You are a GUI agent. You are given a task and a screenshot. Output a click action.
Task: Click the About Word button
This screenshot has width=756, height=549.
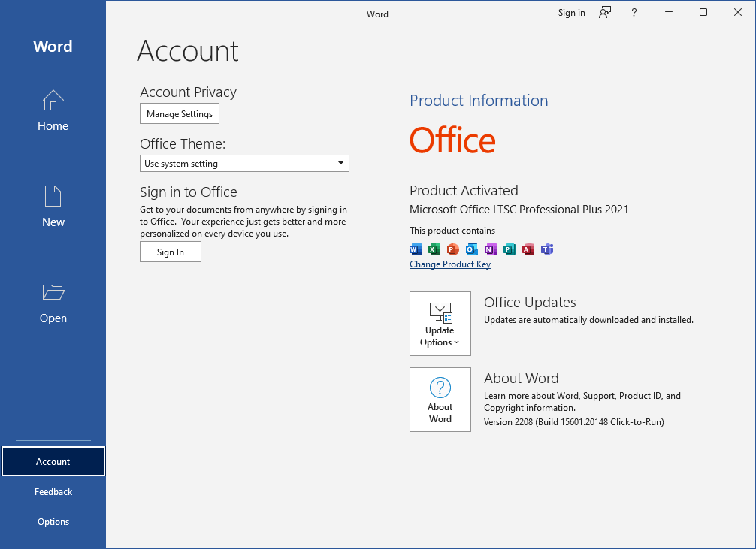[440, 400]
